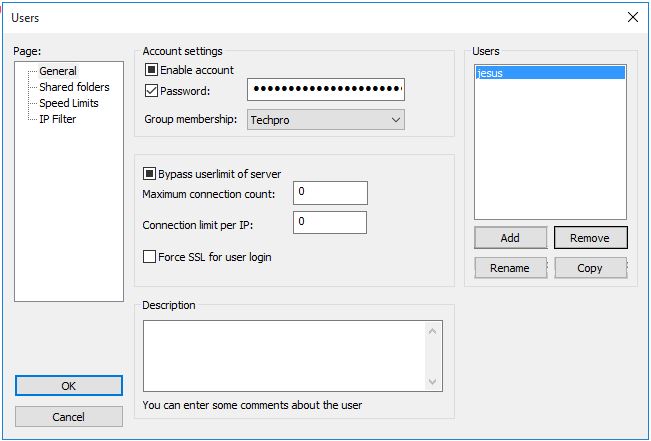Click the Connection limit per IP field

(x=330, y=223)
